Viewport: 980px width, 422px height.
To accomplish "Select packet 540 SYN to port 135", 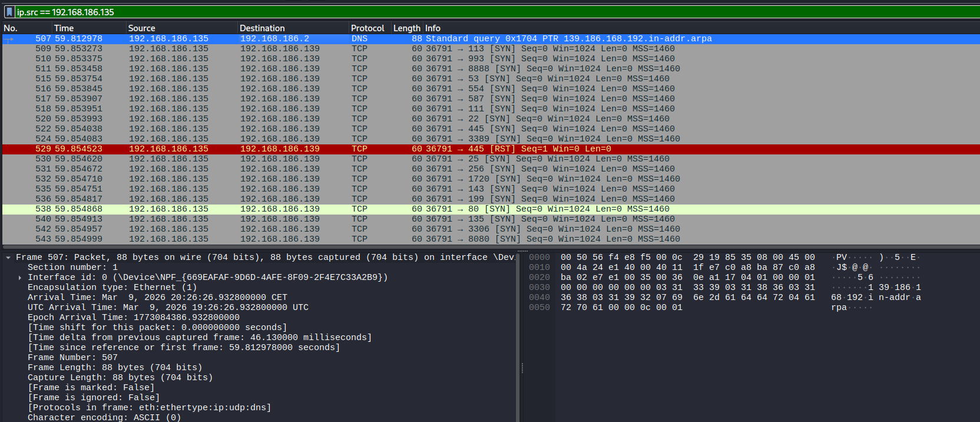I will (491, 219).
